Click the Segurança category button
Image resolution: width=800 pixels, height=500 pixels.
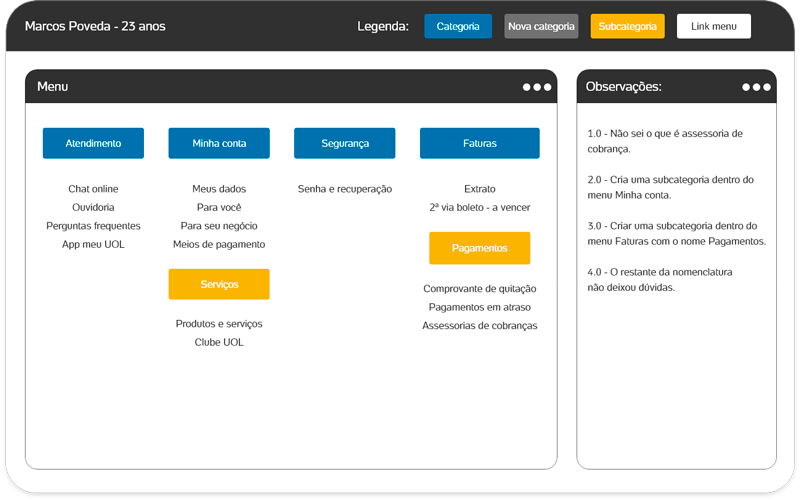click(x=345, y=143)
